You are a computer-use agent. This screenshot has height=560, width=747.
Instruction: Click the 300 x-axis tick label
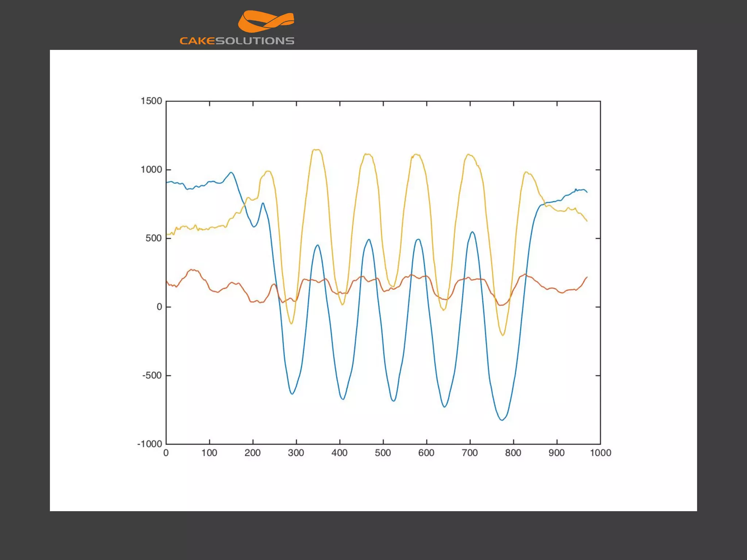coord(296,453)
